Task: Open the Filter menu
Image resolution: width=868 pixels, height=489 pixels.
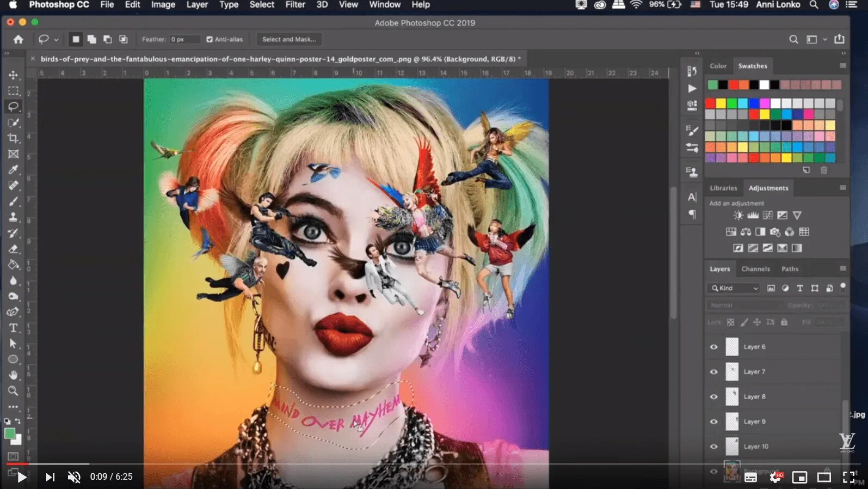Action: pos(295,4)
